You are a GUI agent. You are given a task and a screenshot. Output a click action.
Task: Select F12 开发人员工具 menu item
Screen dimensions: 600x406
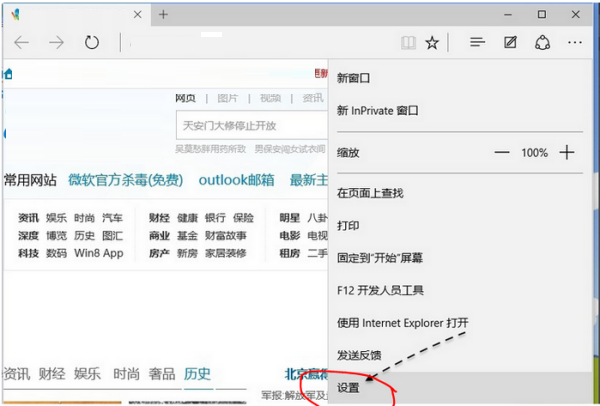(380, 290)
